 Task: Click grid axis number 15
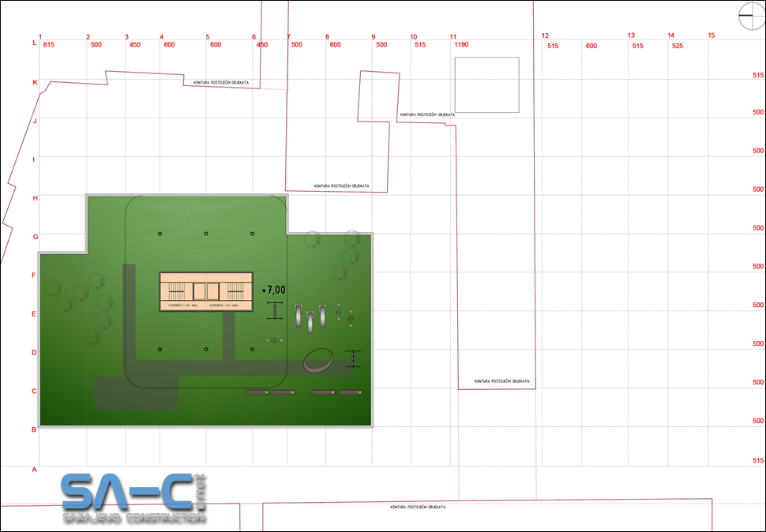tap(712, 36)
